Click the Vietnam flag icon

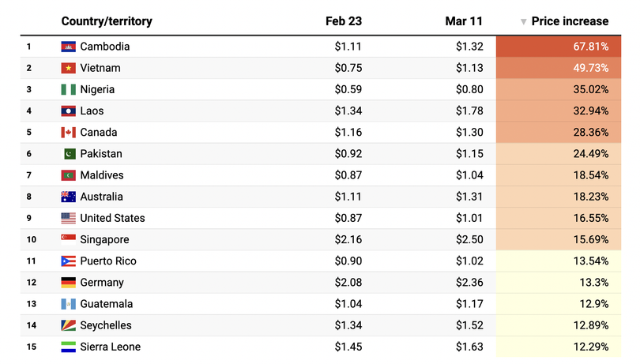coord(68,68)
